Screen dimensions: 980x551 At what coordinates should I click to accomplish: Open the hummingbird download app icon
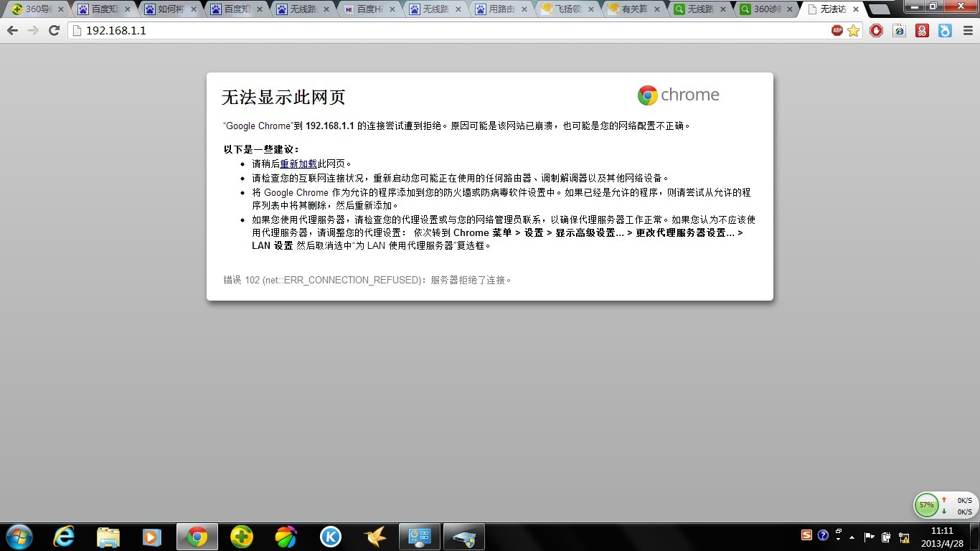[x=375, y=537]
